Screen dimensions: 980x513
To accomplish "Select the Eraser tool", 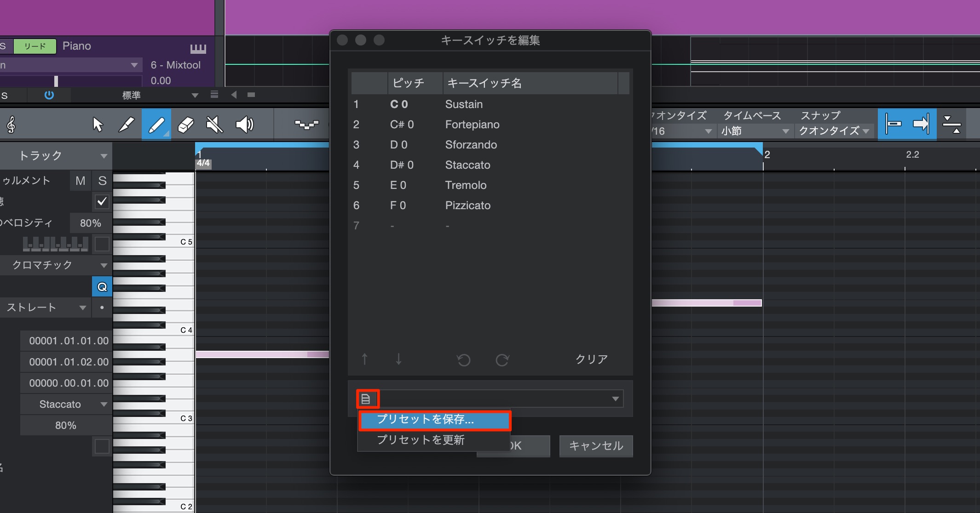I will click(185, 125).
